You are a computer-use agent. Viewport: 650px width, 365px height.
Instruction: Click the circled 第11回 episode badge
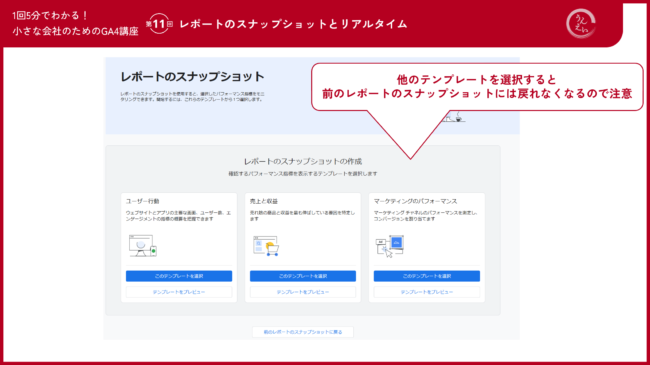[x=159, y=24]
